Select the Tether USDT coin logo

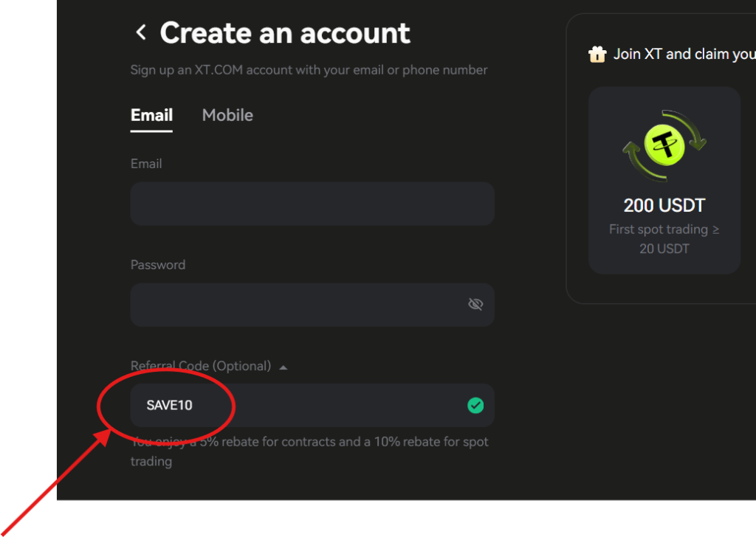tap(664, 145)
